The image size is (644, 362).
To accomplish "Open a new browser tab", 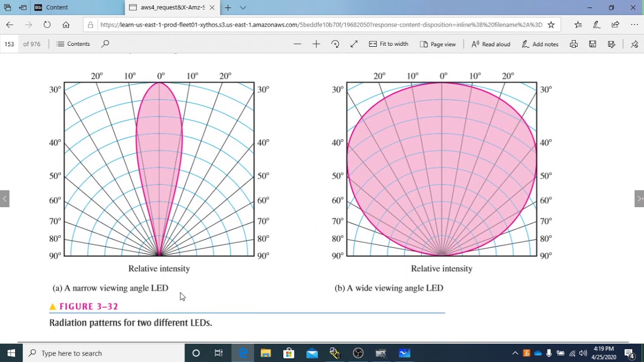I will point(228,8).
